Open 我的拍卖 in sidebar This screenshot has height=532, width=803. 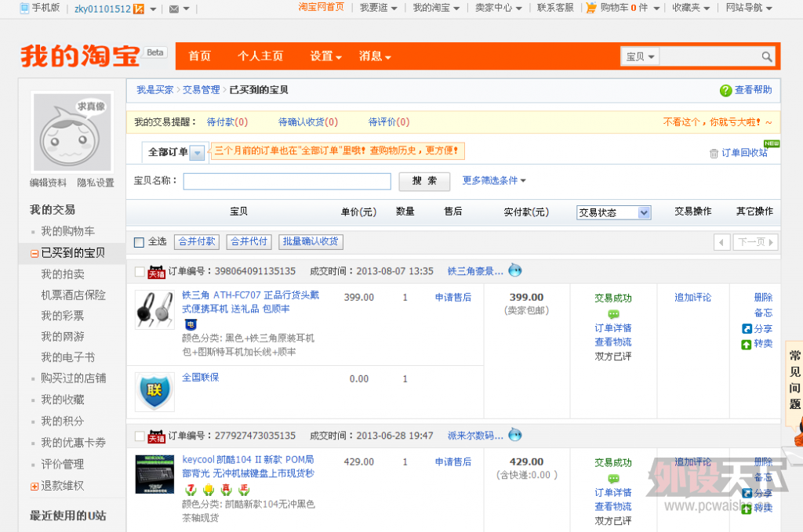coord(63,275)
